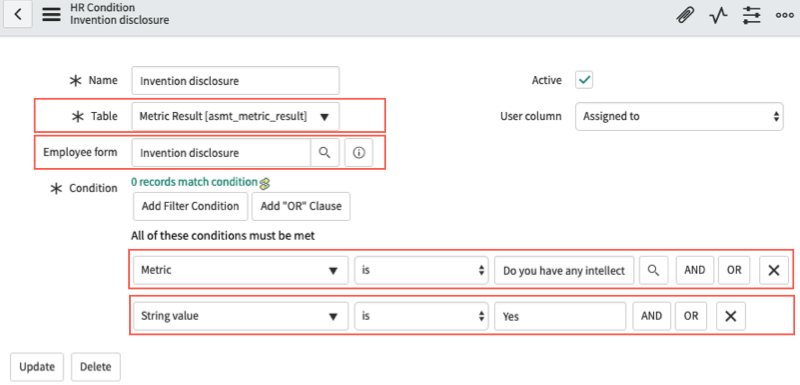Click the Update button
This screenshot has height=385, width=800.
[x=37, y=367]
